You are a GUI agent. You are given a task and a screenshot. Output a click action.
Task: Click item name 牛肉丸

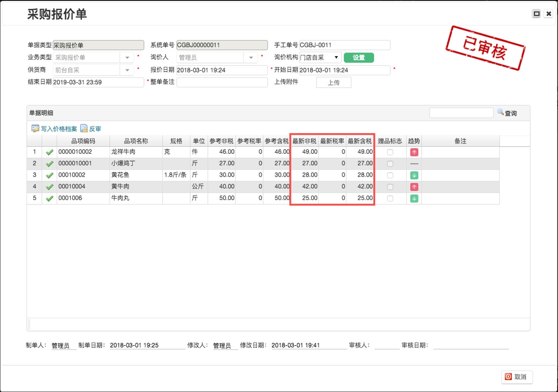120,198
